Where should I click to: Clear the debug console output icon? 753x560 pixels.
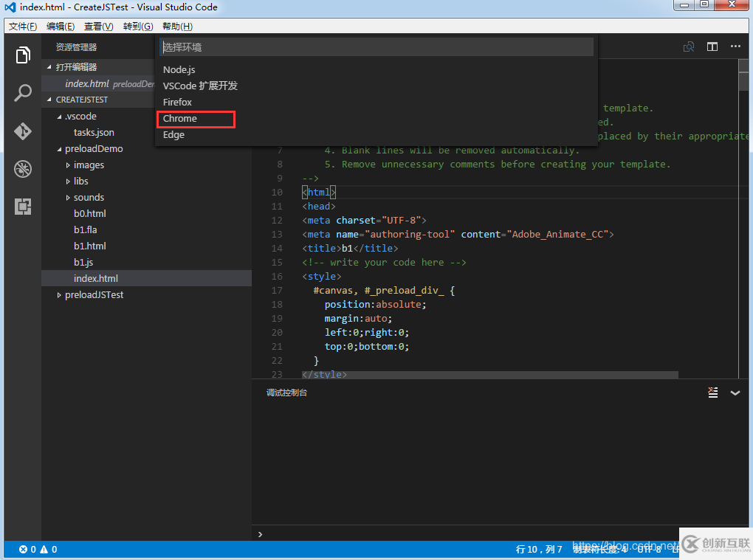(713, 393)
